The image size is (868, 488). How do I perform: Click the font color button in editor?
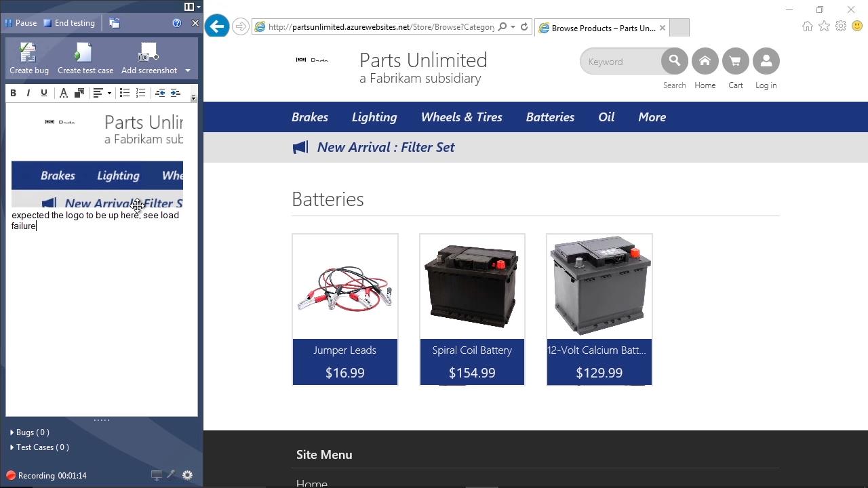pos(63,93)
